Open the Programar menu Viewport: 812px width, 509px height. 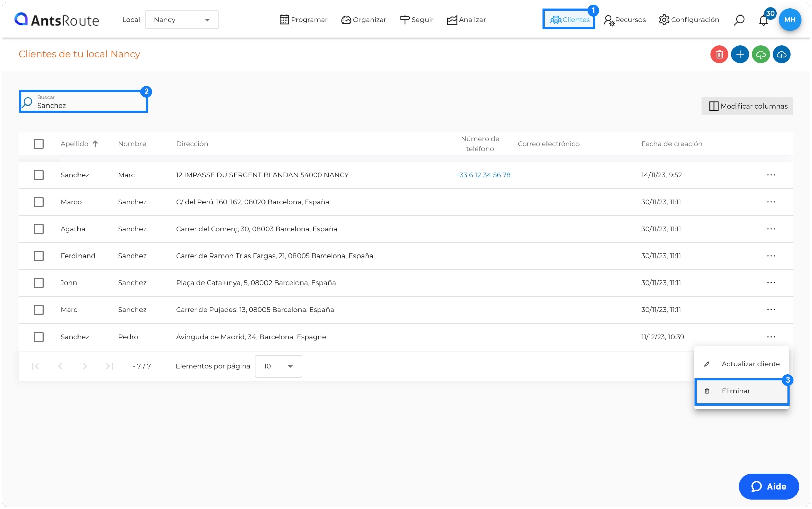click(x=303, y=20)
